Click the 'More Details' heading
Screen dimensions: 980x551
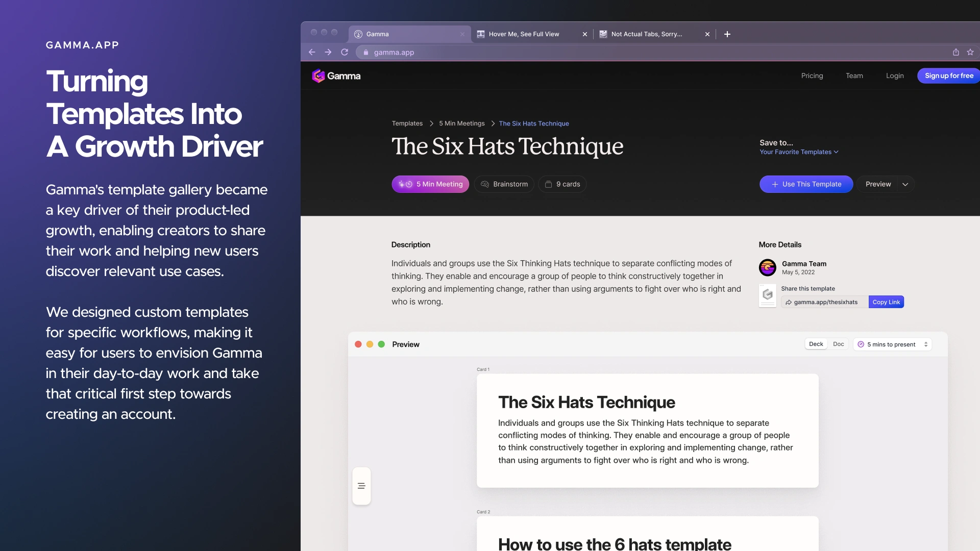(x=780, y=245)
